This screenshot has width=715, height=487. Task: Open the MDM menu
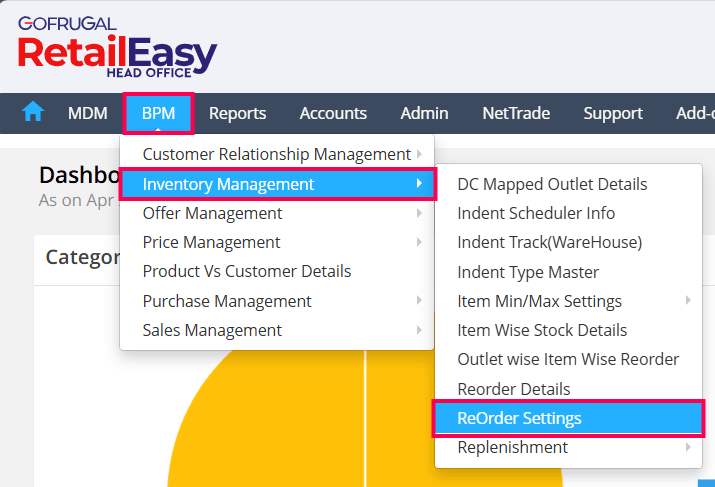[88, 113]
